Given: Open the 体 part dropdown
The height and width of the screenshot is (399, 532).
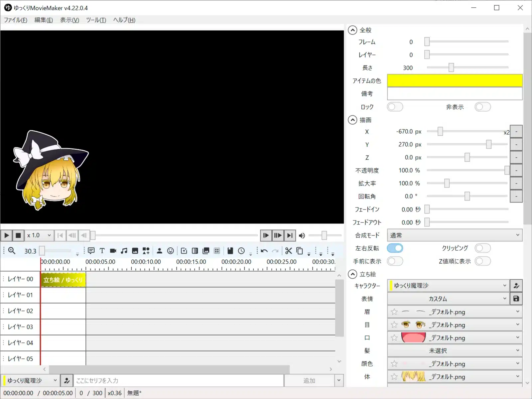Looking at the screenshot, I should pyautogui.click(x=455, y=376).
